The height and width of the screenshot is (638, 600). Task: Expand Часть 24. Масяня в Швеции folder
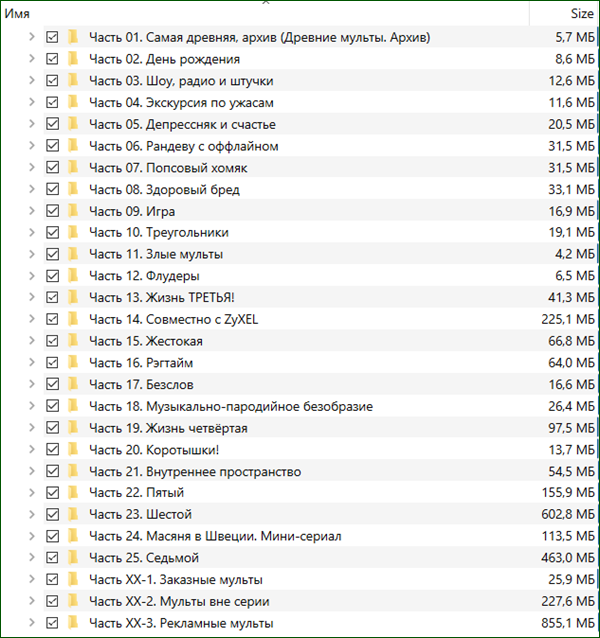[32, 536]
